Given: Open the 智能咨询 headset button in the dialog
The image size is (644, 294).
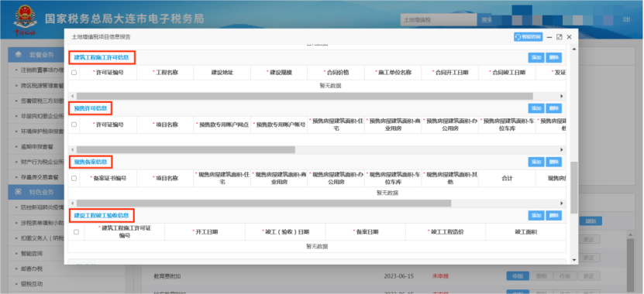Looking at the screenshot, I should 528,37.
